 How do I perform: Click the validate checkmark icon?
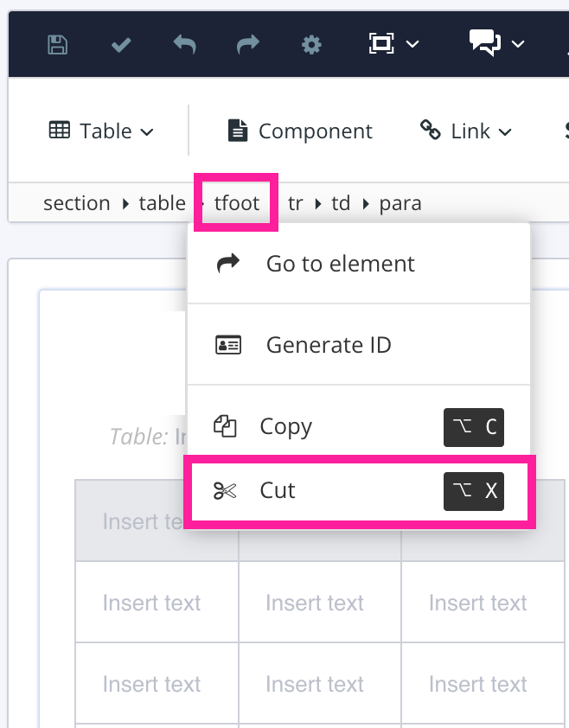tap(120, 44)
